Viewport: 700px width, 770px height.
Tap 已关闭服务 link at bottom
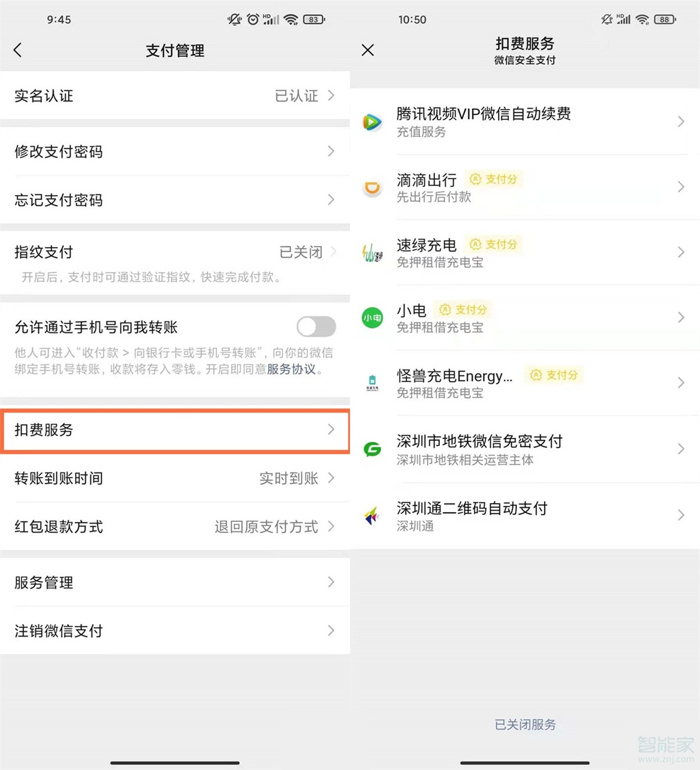525,724
